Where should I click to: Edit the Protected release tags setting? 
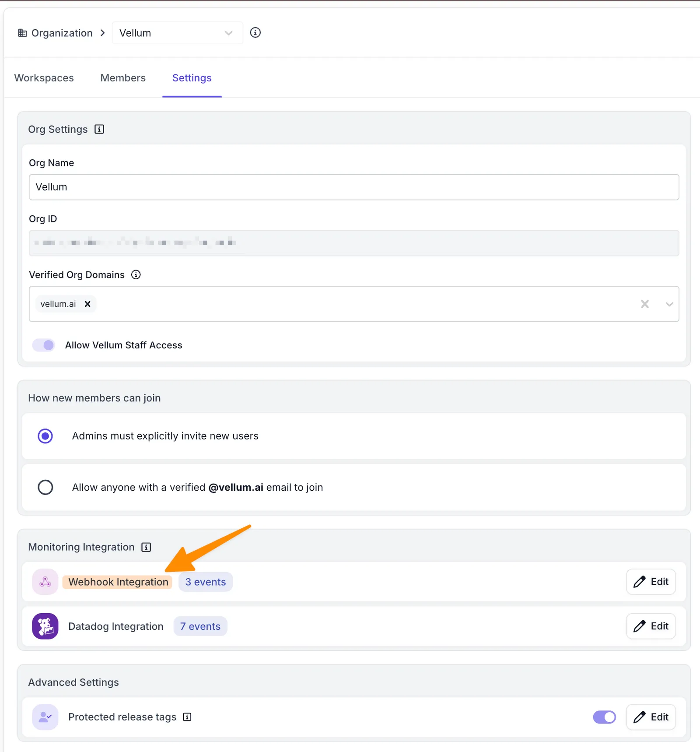pos(651,717)
